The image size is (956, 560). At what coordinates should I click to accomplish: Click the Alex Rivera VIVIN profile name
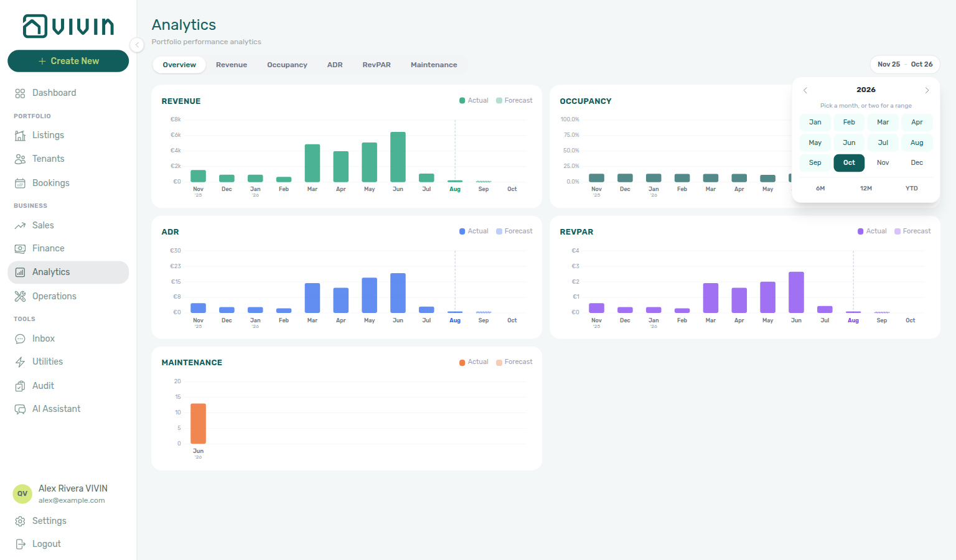pyautogui.click(x=73, y=488)
